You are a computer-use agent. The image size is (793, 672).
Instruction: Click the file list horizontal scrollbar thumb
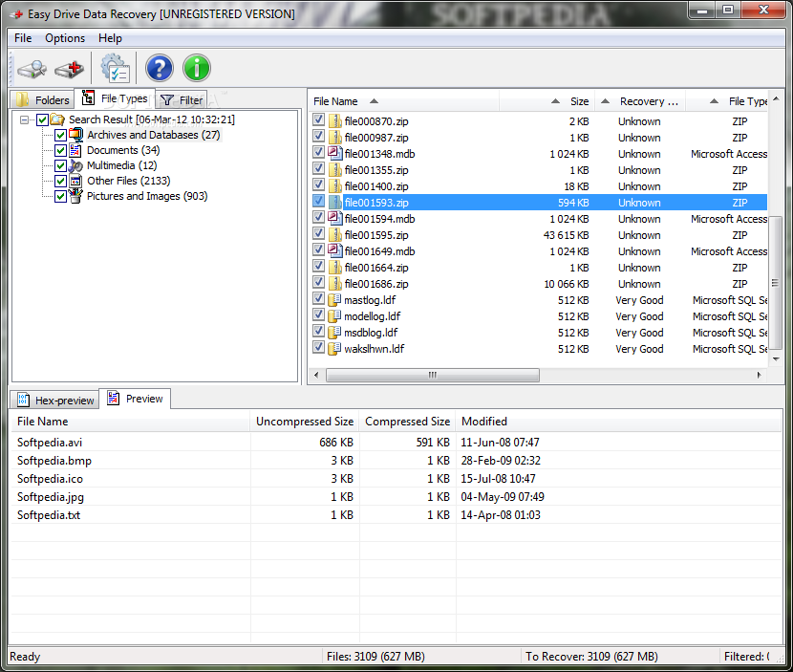433,375
